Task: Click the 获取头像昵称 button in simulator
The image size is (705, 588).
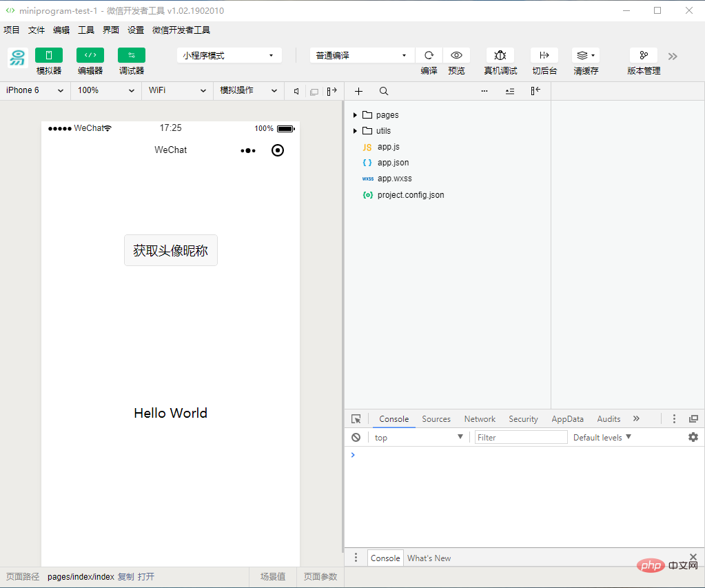Action: 170,250
